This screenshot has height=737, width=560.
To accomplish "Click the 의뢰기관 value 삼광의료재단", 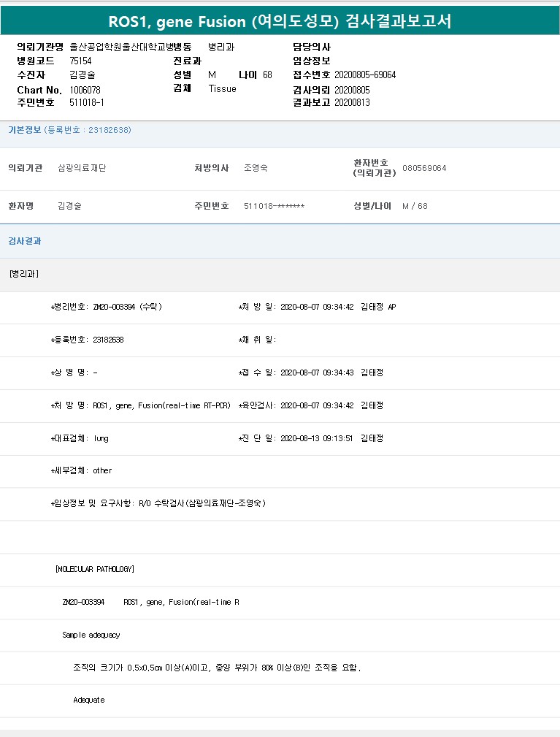I will pyautogui.click(x=82, y=168).
